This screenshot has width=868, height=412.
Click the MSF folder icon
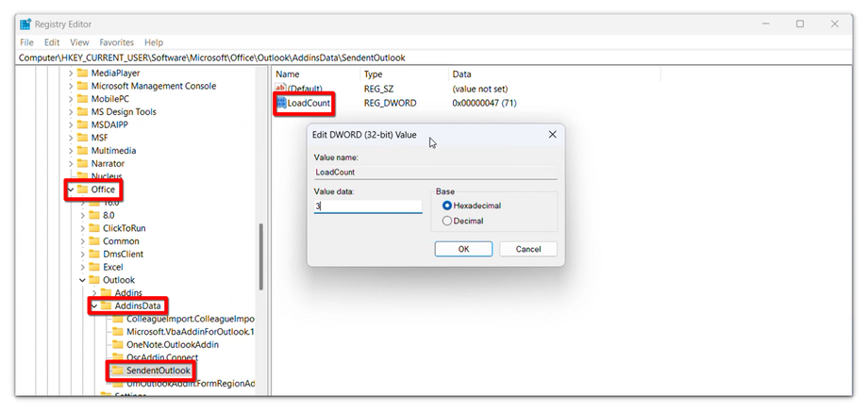coord(82,138)
